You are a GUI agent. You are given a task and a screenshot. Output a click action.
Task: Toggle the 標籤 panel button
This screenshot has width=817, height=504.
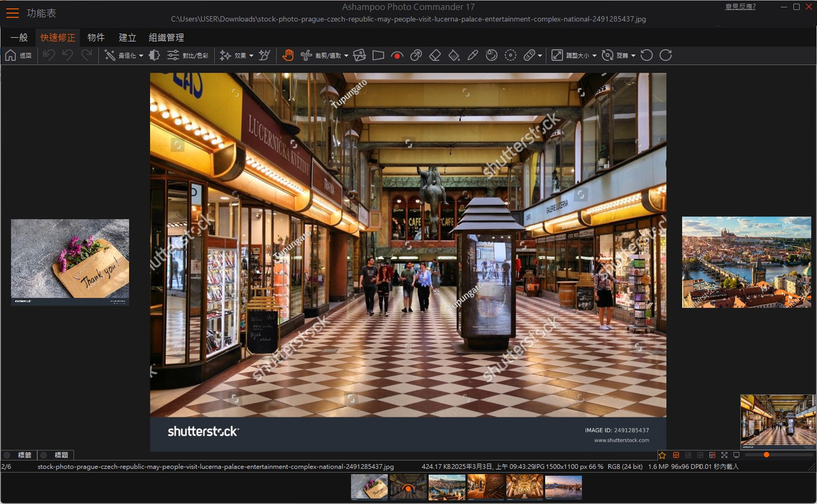pos(19,455)
